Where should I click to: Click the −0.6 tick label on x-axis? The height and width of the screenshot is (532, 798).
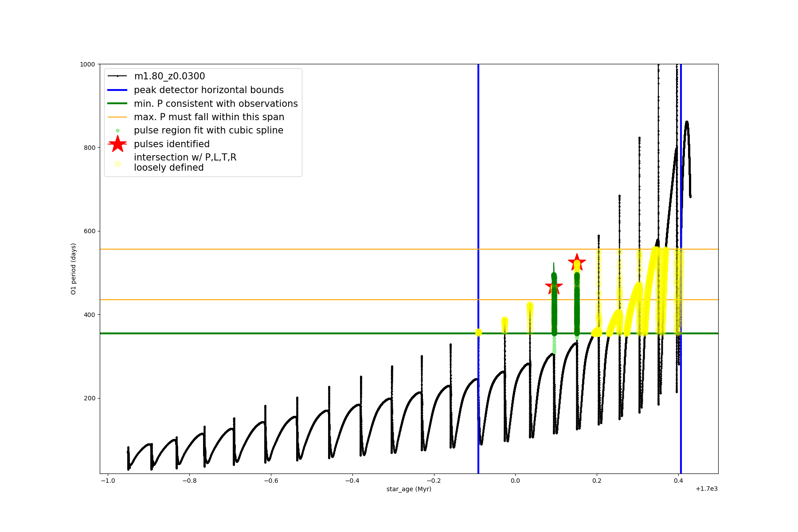270,481
